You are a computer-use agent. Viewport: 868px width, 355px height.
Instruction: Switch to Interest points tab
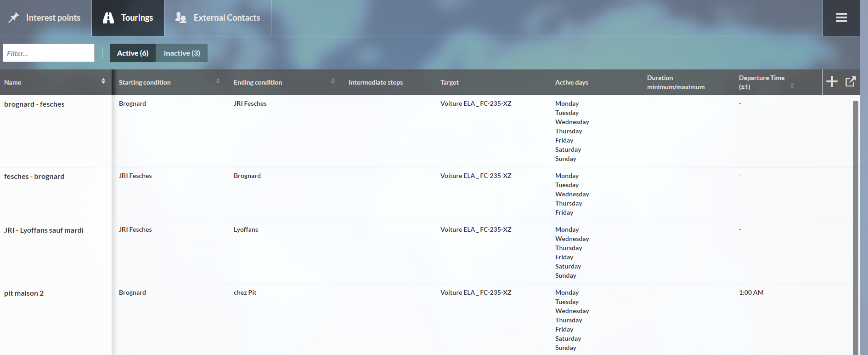53,18
